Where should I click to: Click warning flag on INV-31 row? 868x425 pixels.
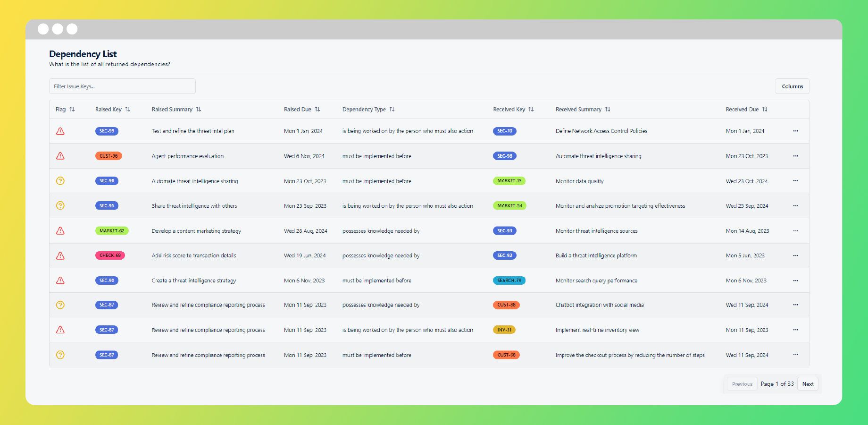[60, 330]
